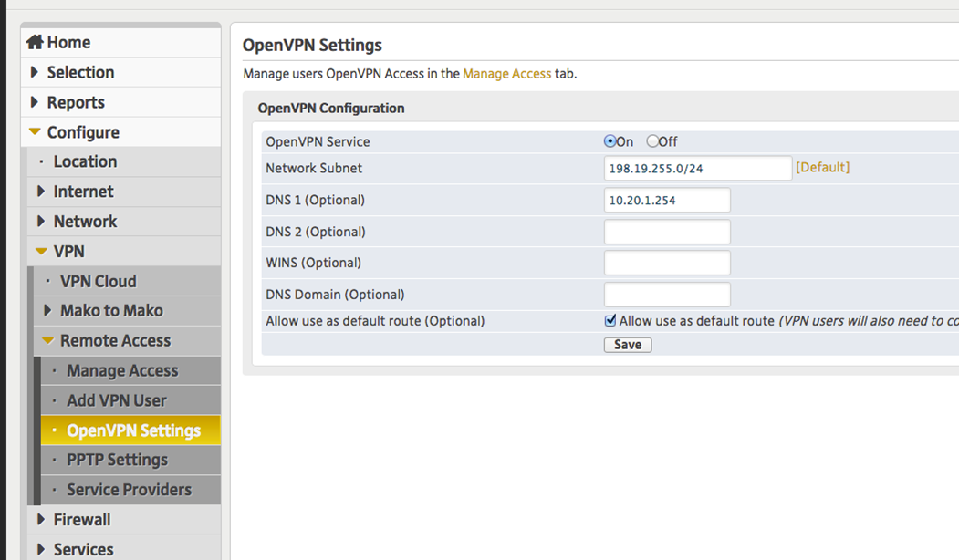Expand the Firewall menu arrow
Screen dimensions: 959x560
[x=41, y=519]
